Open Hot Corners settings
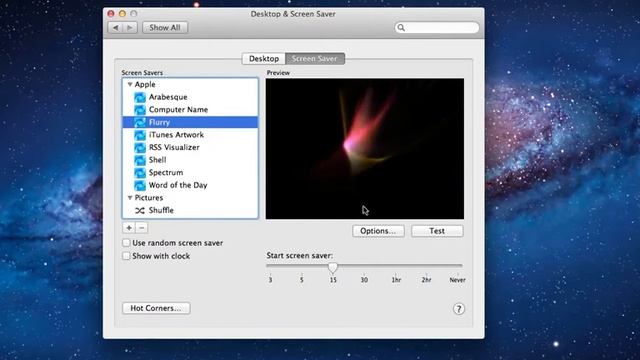 tap(156, 308)
